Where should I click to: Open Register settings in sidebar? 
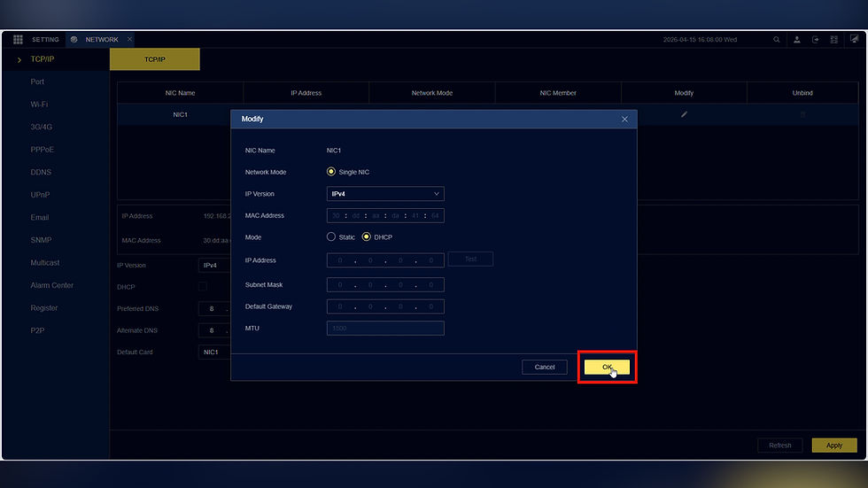pyautogui.click(x=44, y=307)
